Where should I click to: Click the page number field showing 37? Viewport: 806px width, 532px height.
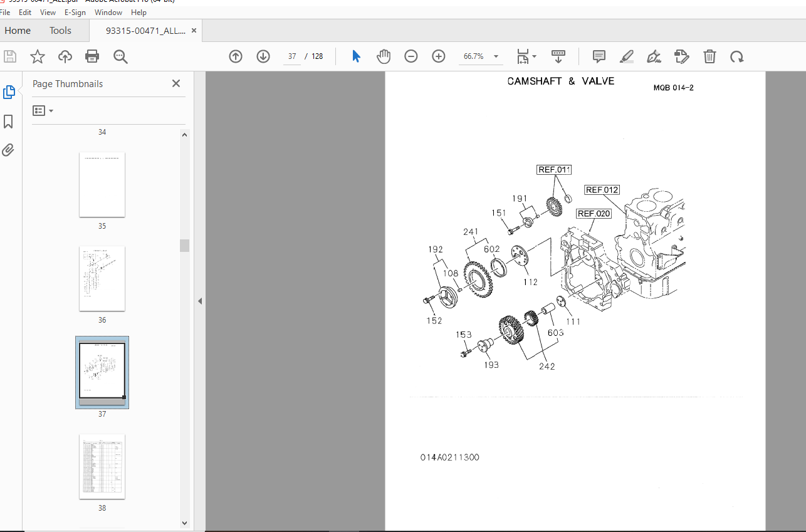click(x=291, y=56)
